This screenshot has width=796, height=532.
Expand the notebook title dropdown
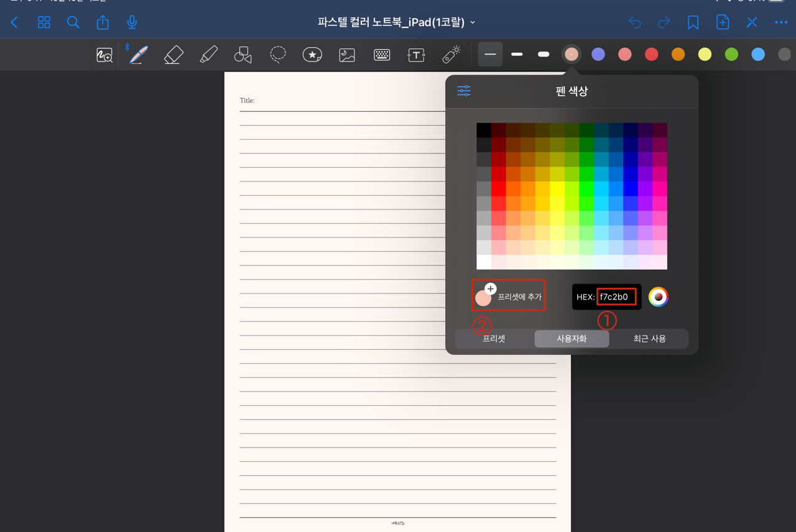pyautogui.click(x=471, y=21)
